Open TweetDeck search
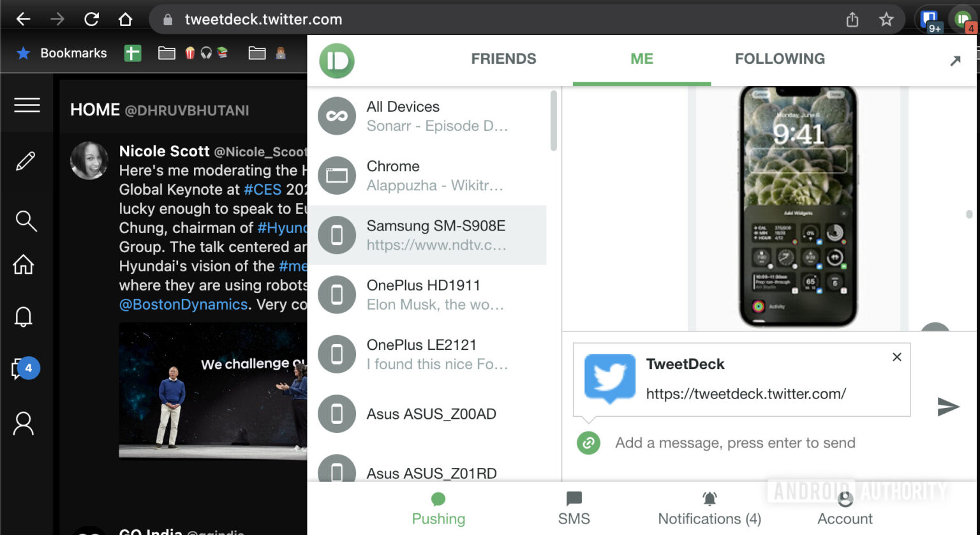This screenshot has width=980, height=535. [x=26, y=220]
